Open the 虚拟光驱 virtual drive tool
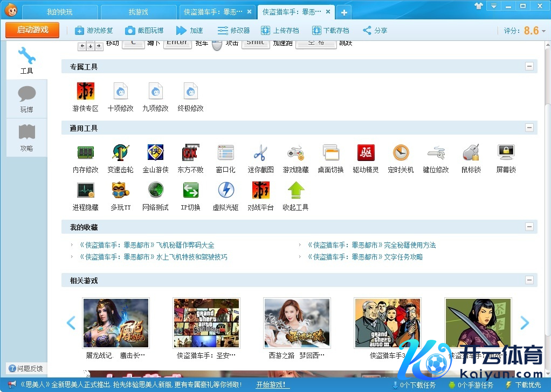 pyautogui.click(x=225, y=191)
